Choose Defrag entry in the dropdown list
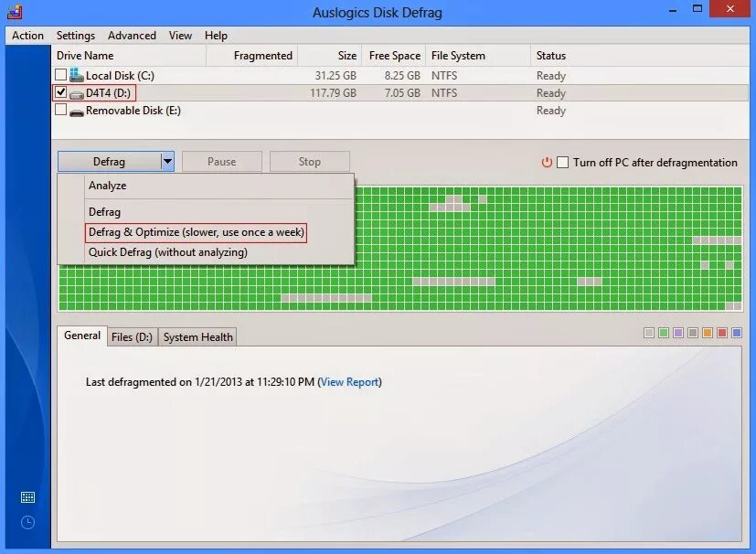 point(104,212)
